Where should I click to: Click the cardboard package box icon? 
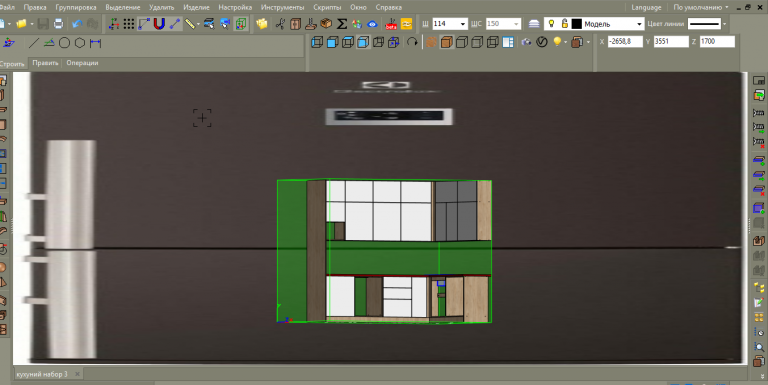(x=326, y=24)
